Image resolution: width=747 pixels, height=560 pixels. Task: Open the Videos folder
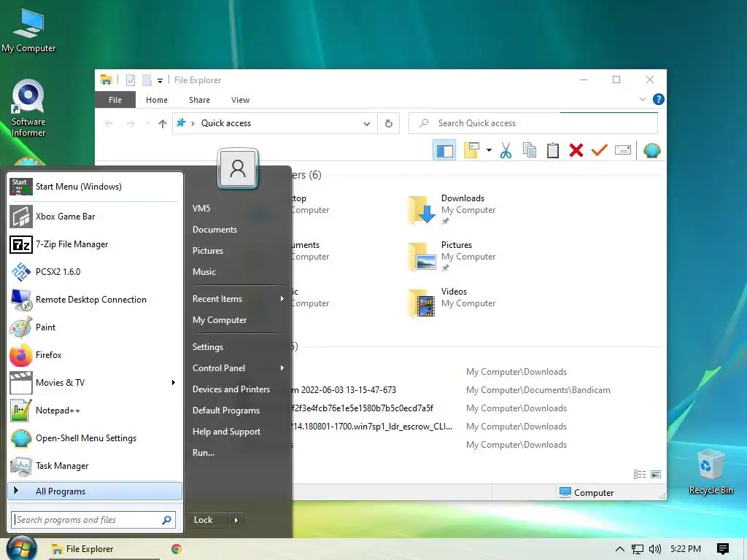pos(452,303)
